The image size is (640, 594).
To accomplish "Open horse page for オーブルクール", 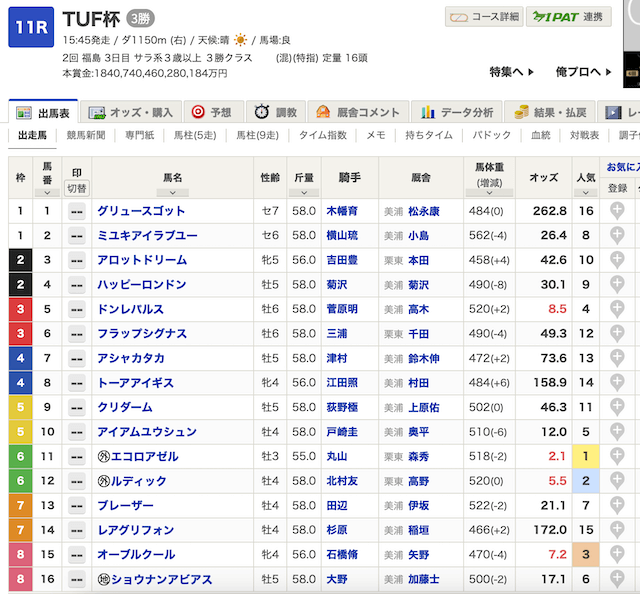I will (x=136, y=554).
